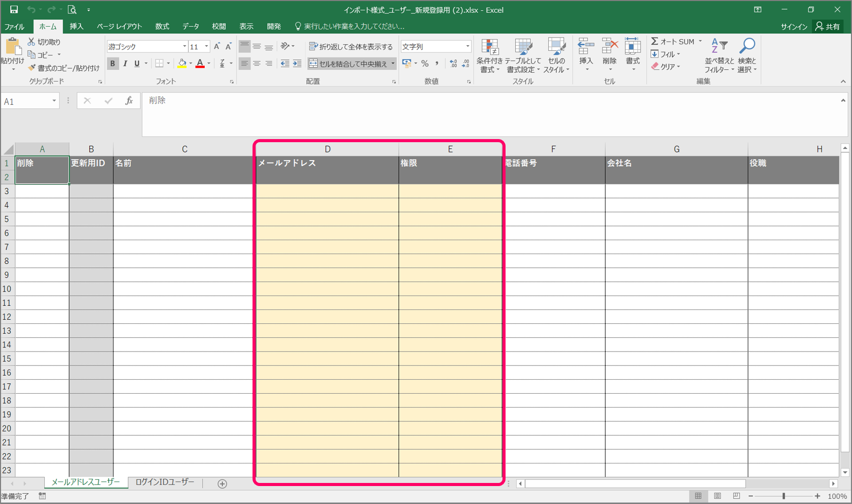852x504 pixels.
Task: Toggle Italic formatting
Action: (125, 64)
